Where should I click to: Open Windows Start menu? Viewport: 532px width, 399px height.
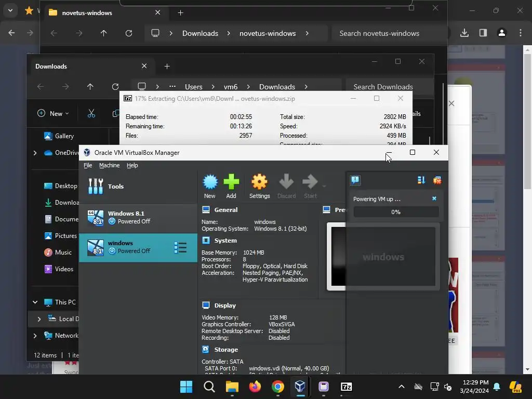tap(187, 387)
